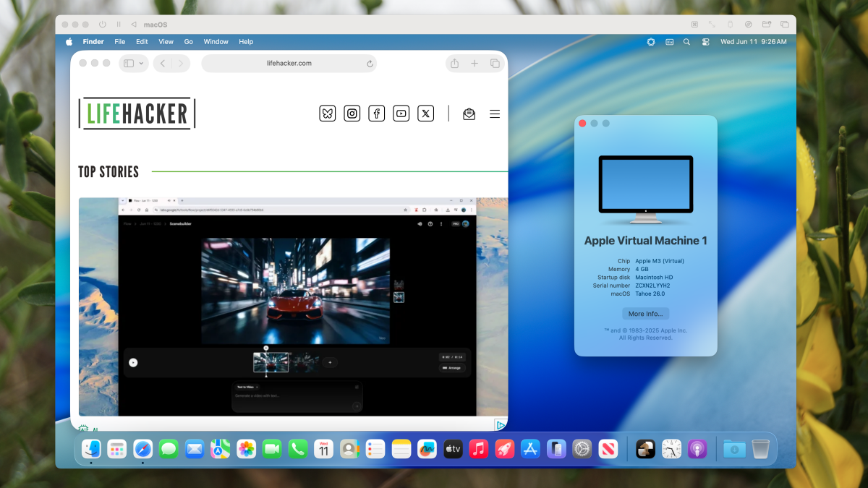868x488 pixels.
Task: Open Photos from the Dock
Action: coord(246,449)
